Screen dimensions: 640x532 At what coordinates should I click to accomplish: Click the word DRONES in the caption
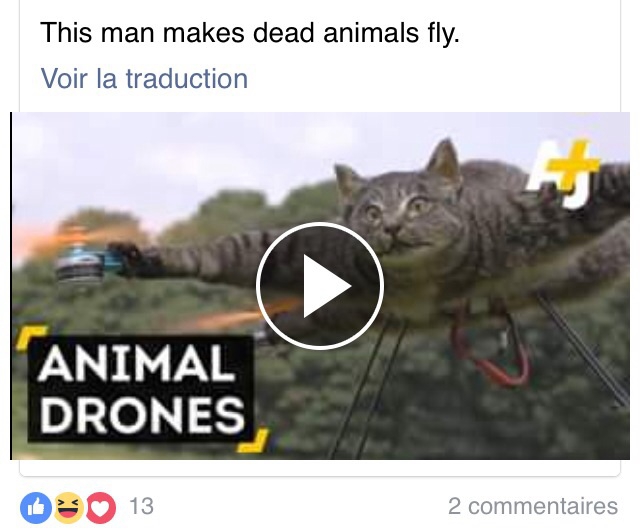coord(142,414)
